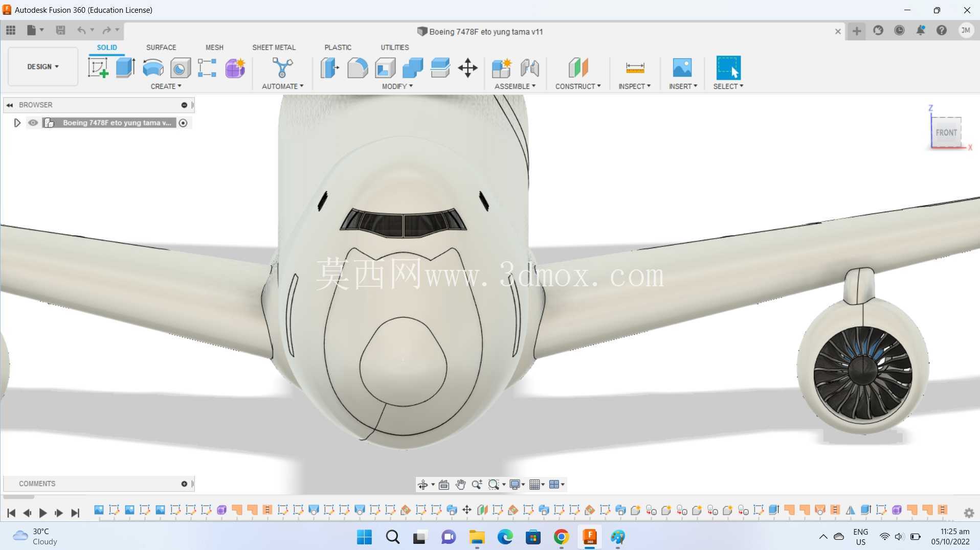Open the CREATE dropdown menu

(166, 86)
